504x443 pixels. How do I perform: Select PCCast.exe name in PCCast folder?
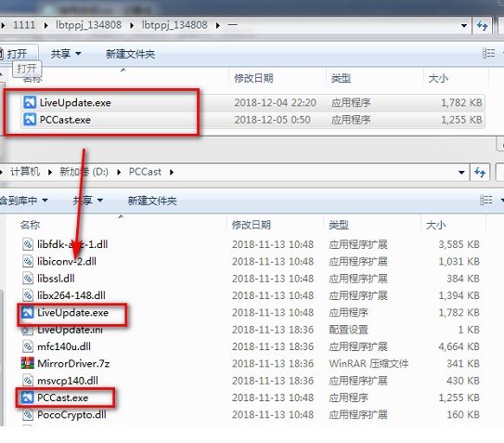[x=62, y=398]
